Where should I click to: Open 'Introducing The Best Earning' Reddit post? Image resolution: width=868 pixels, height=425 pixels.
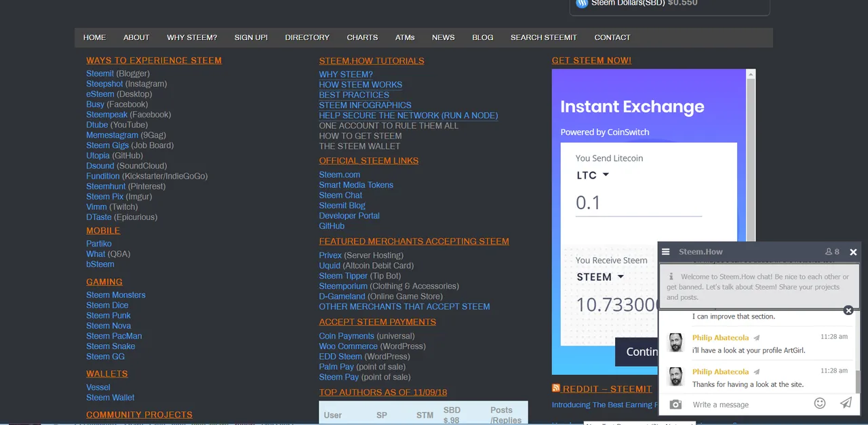tap(605, 405)
